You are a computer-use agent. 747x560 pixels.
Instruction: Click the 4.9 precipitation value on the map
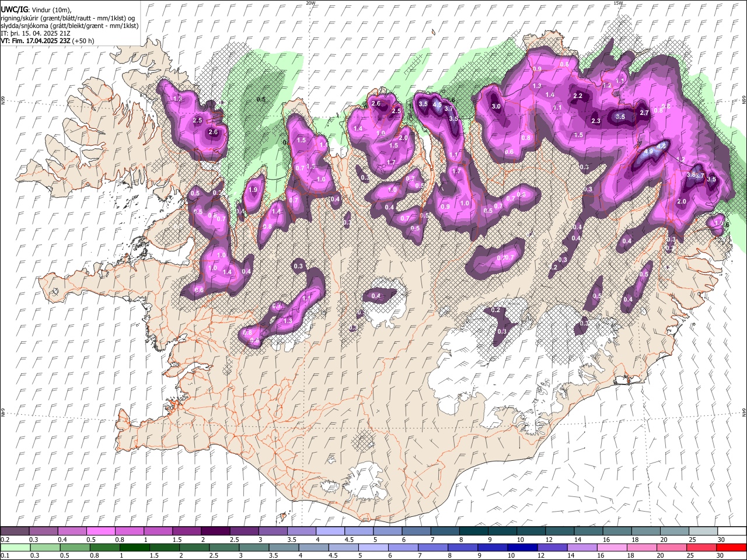pos(648,151)
